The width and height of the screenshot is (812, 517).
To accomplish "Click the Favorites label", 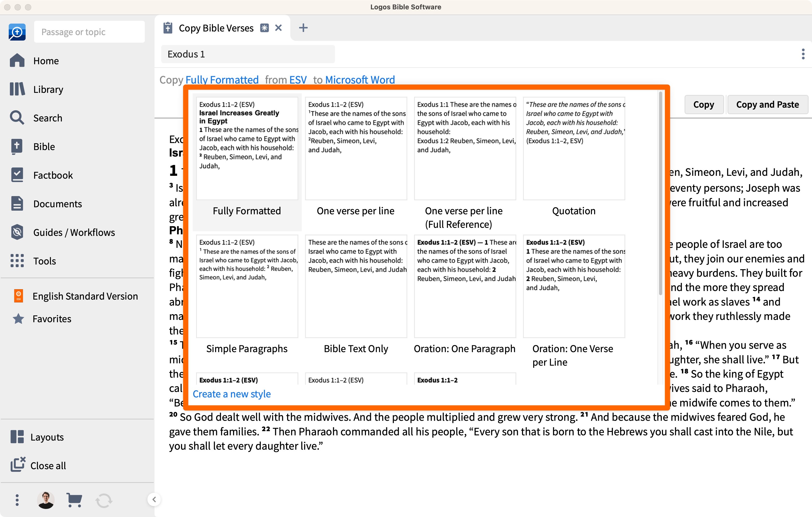I will (52, 319).
